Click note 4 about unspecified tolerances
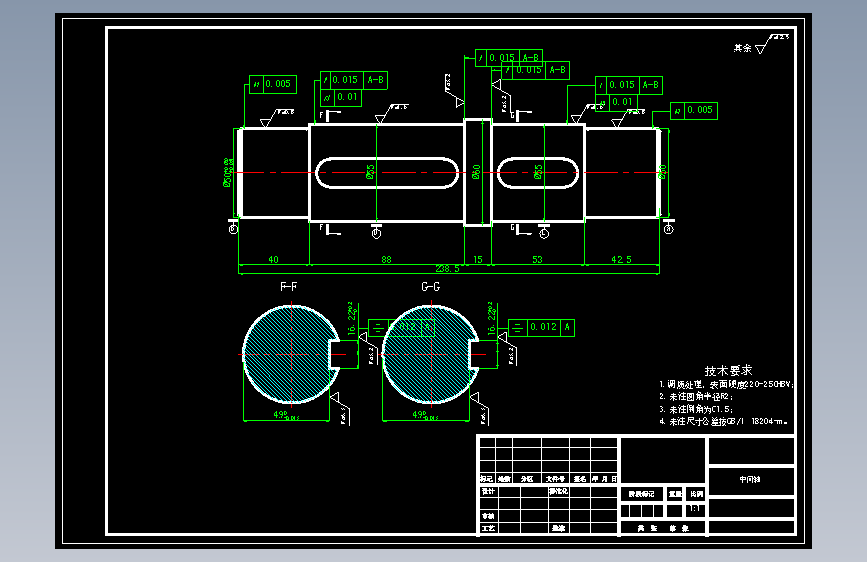This screenshot has height=562, width=867. pyautogui.click(x=723, y=422)
